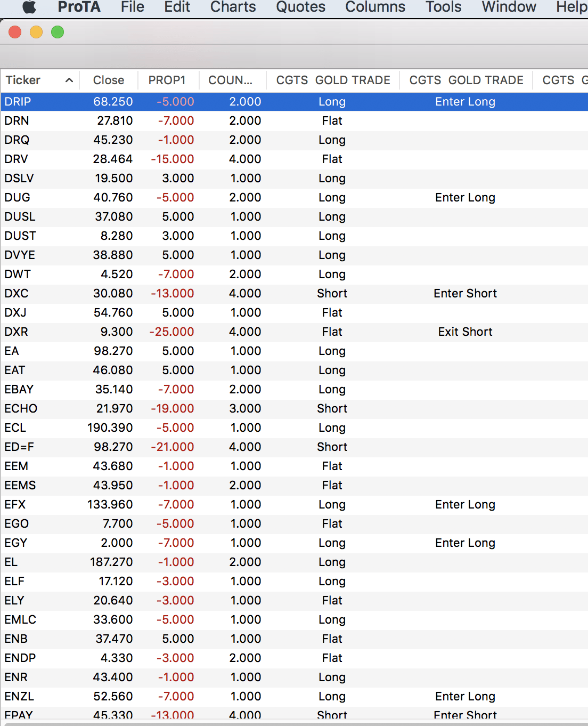588x726 pixels.
Task: Select the DRV ticker
Action: (17, 159)
